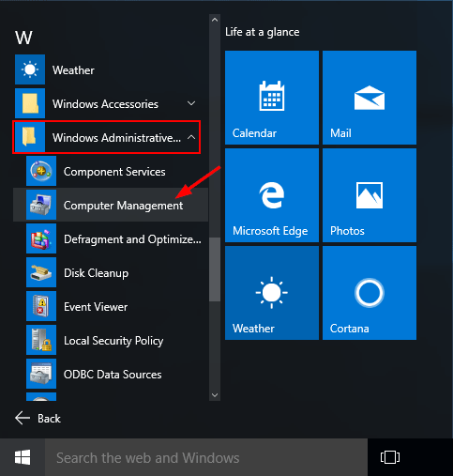Select the Event Viewer label

(x=96, y=307)
